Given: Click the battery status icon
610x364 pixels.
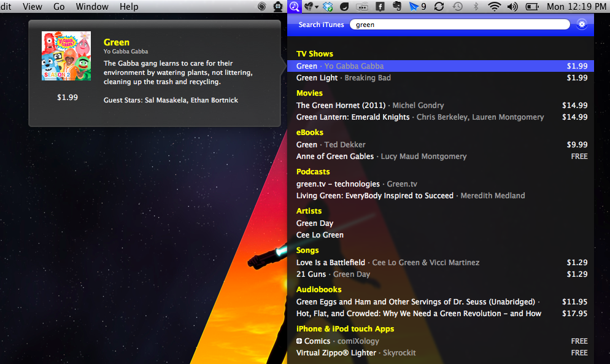Looking at the screenshot, I should click(532, 6).
